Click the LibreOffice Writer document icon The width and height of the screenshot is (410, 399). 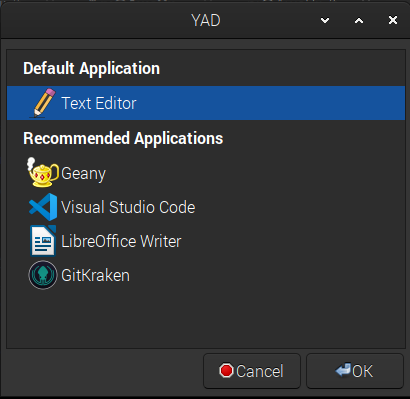(x=43, y=241)
